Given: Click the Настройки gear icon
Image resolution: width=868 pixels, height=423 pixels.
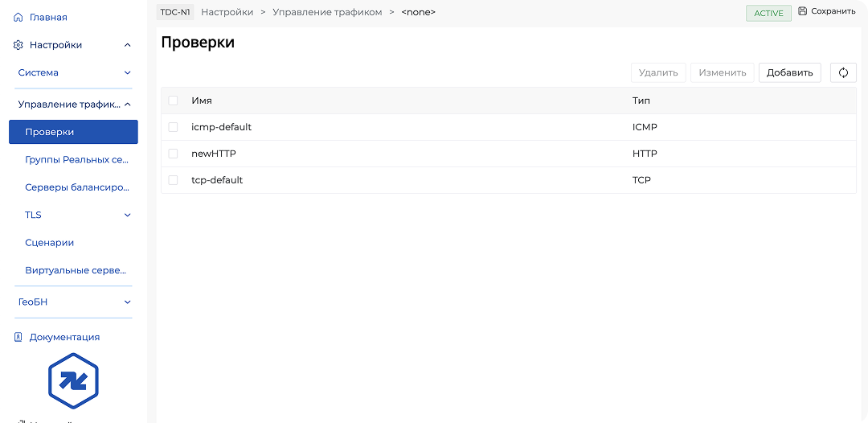Looking at the screenshot, I should coord(18,45).
